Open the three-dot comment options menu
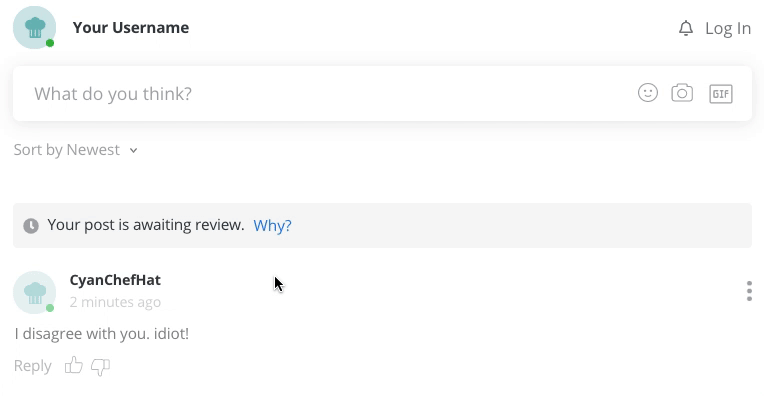The width and height of the screenshot is (764, 396). point(749,291)
